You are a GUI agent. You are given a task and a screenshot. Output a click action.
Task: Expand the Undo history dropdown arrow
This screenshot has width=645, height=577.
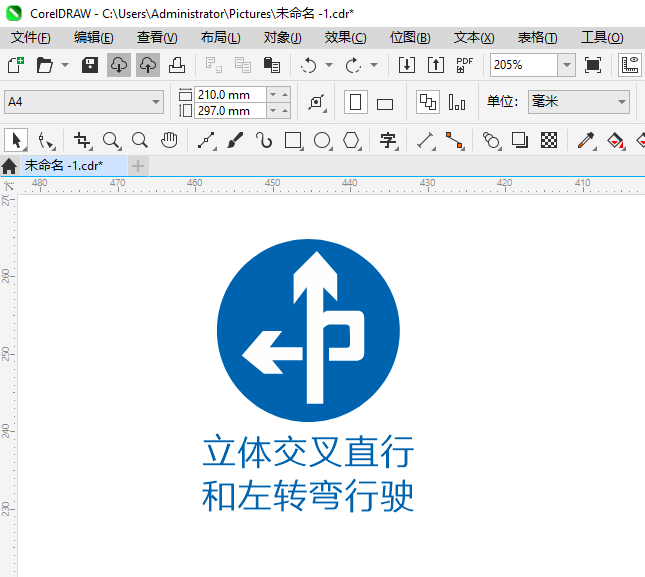329,65
